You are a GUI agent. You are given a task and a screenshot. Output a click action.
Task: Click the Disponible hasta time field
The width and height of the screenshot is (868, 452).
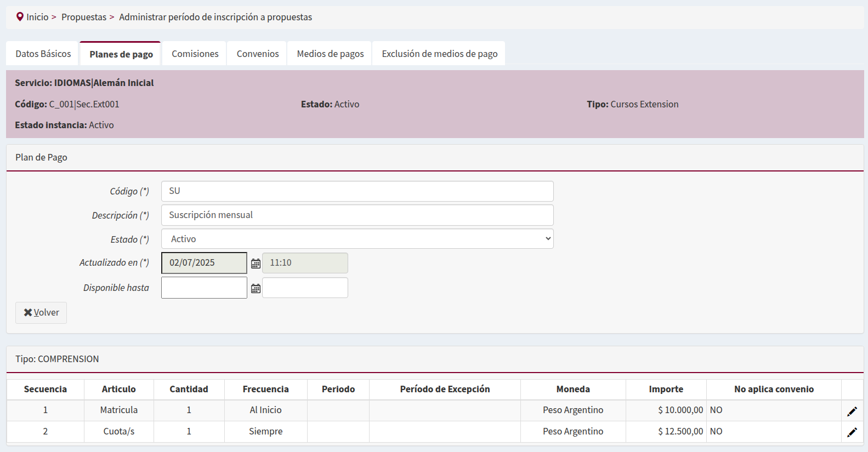tap(305, 288)
